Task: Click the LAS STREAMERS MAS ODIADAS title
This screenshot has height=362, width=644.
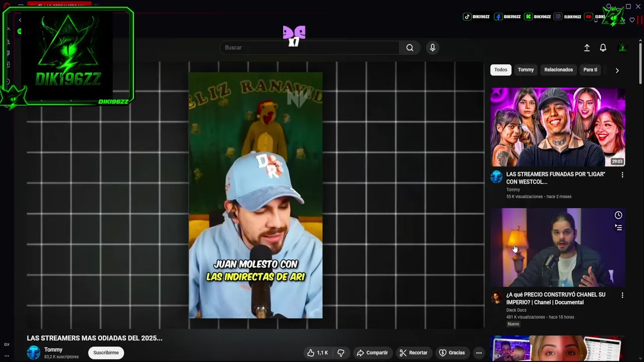Action: click(x=95, y=338)
